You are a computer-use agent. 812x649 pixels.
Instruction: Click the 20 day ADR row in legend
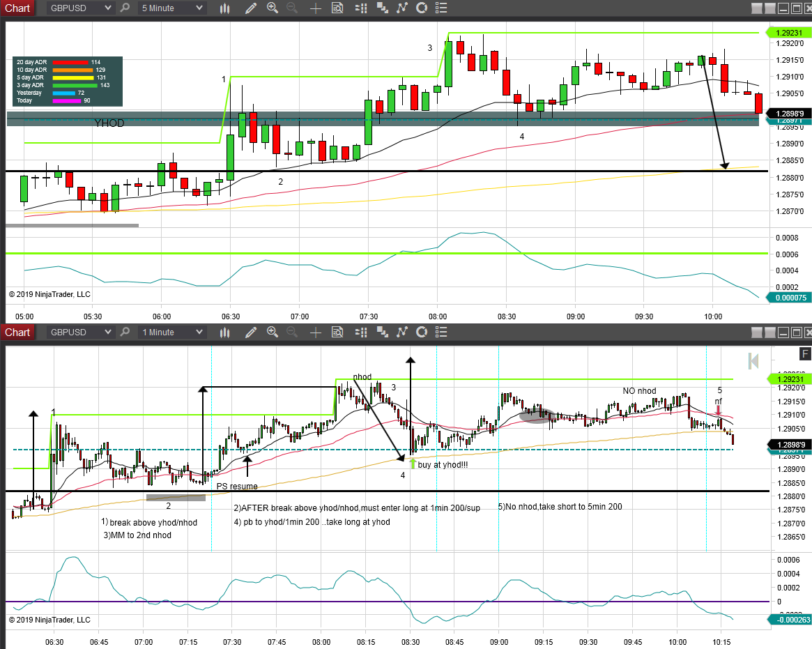59,62
